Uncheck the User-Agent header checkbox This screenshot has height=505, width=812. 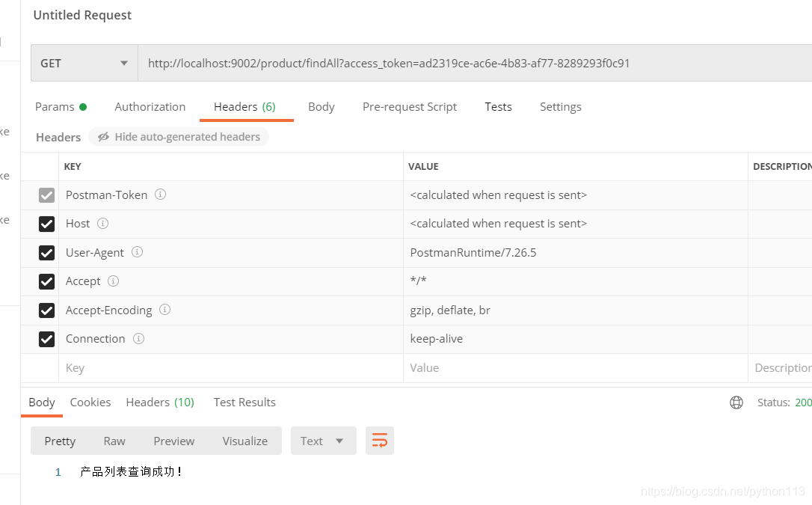coord(46,253)
